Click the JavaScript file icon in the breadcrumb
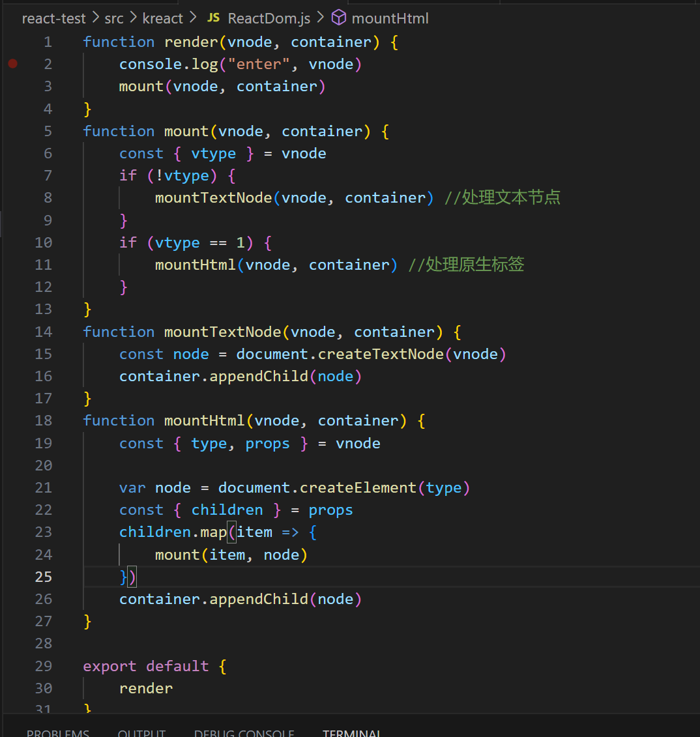The height and width of the screenshot is (737, 700). 212,18
